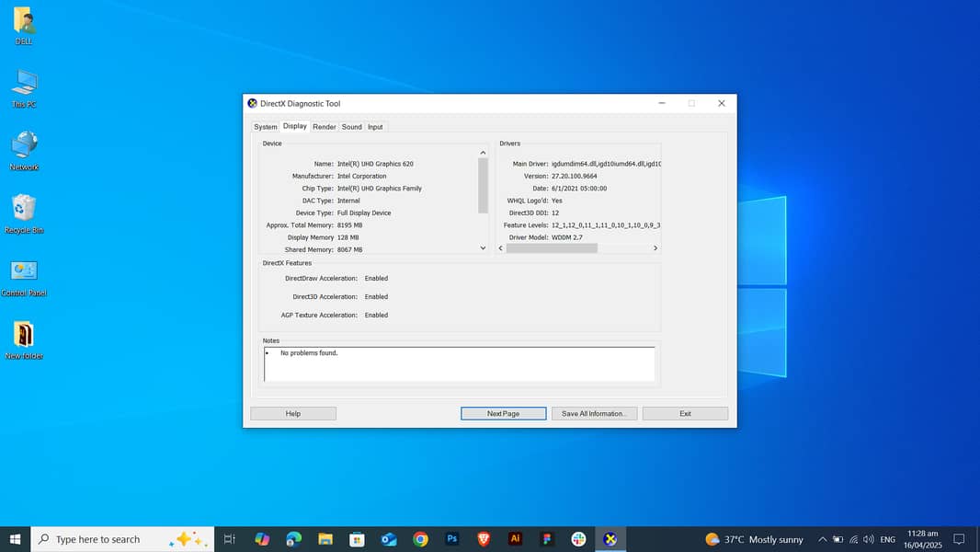Open the Wi-Fi network tray icon
This screenshot has height=552, width=980.
(853, 539)
